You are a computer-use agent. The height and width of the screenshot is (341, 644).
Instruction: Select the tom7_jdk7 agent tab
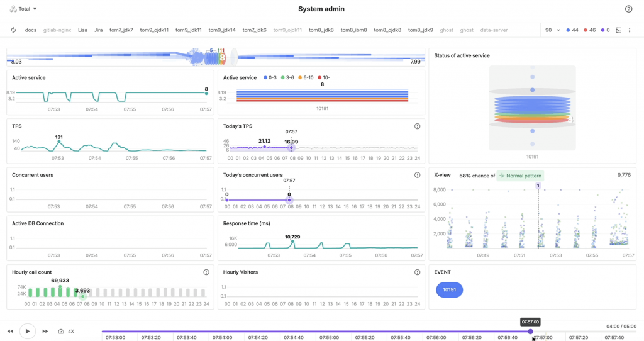pyautogui.click(x=121, y=30)
